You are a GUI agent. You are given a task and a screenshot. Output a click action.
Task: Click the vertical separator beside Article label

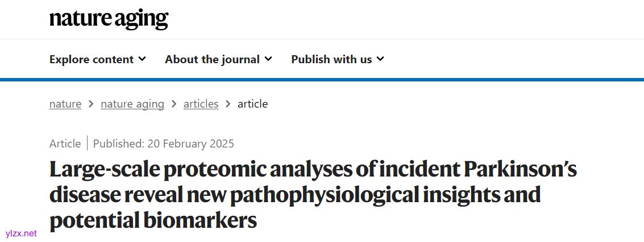pyautogui.click(x=87, y=143)
